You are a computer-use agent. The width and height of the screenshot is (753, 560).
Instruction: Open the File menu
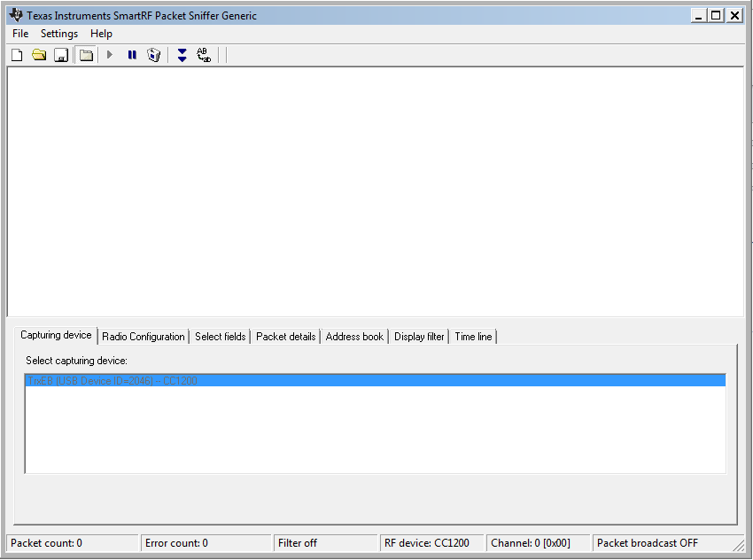click(x=20, y=34)
